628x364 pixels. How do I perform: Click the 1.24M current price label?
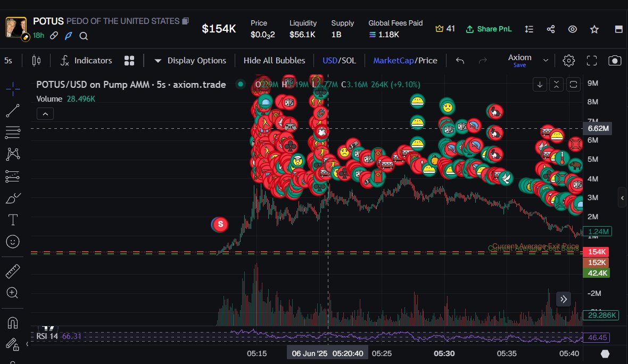pyautogui.click(x=598, y=231)
